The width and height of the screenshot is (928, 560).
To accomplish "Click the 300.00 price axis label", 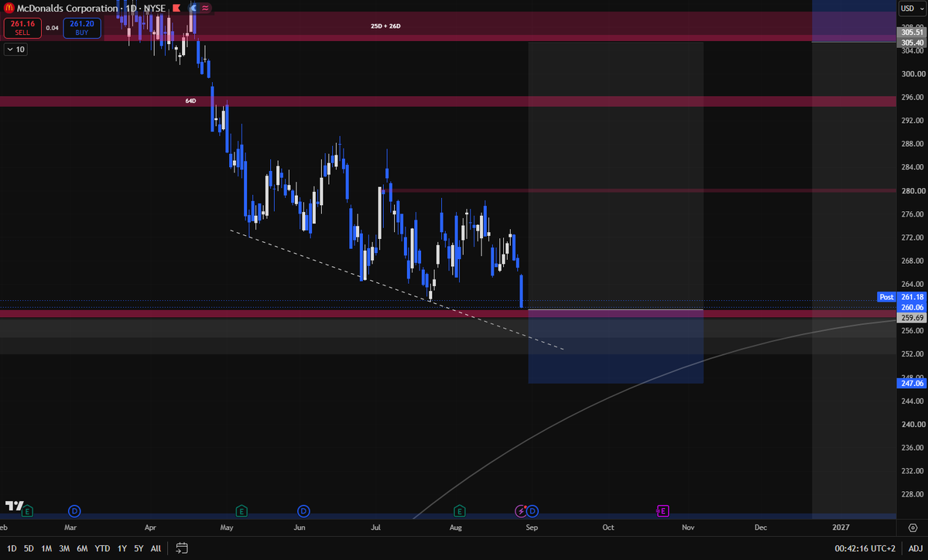I will click(913, 74).
